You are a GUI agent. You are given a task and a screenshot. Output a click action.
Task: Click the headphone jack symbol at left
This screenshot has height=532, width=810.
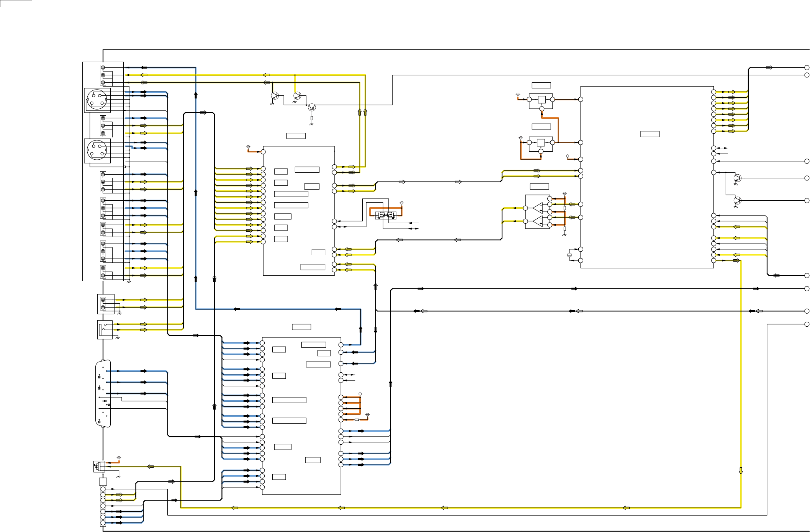(105, 330)
